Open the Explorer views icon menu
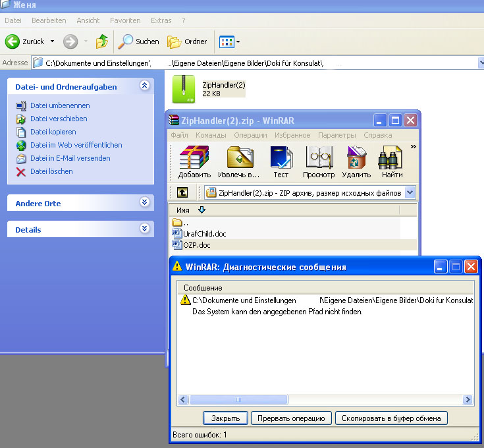Viewport: 484px width, 448px height. pos(229,42)
